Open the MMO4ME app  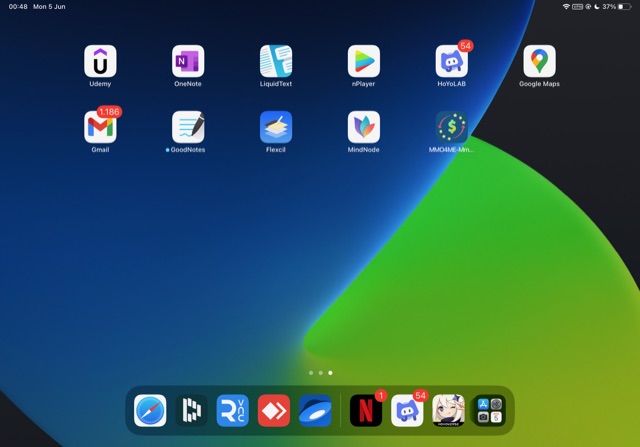[x=451, y=127]
